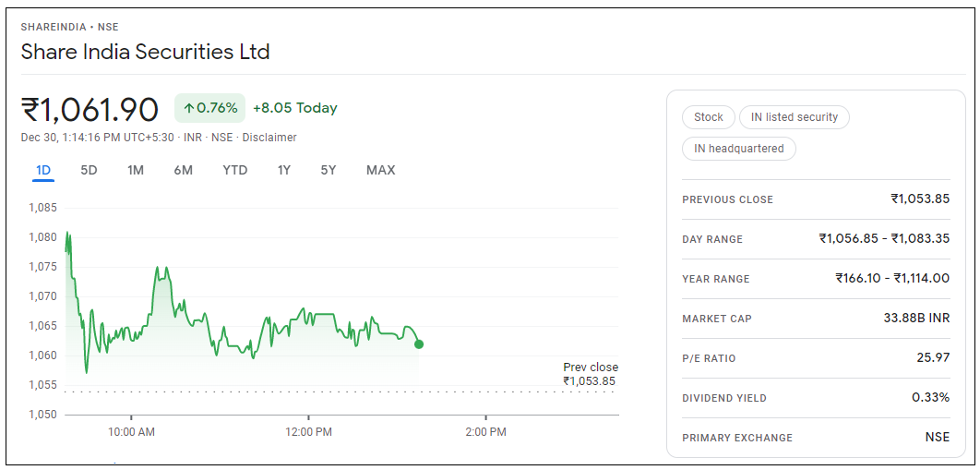Click the DIVIDEND YIELD label
Viewport: 980px width, 470px height.
[x=724, y=398]
